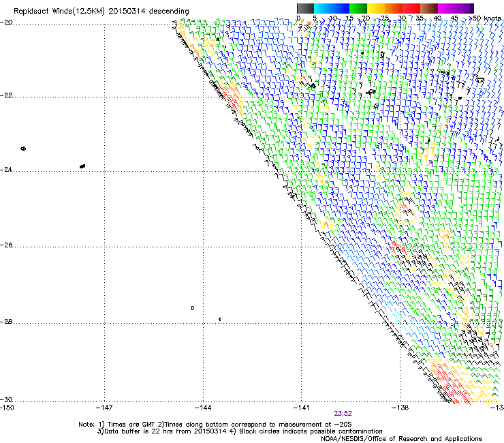Click the NOAA/NESDIS Office of Research credit

pos(401,439)
